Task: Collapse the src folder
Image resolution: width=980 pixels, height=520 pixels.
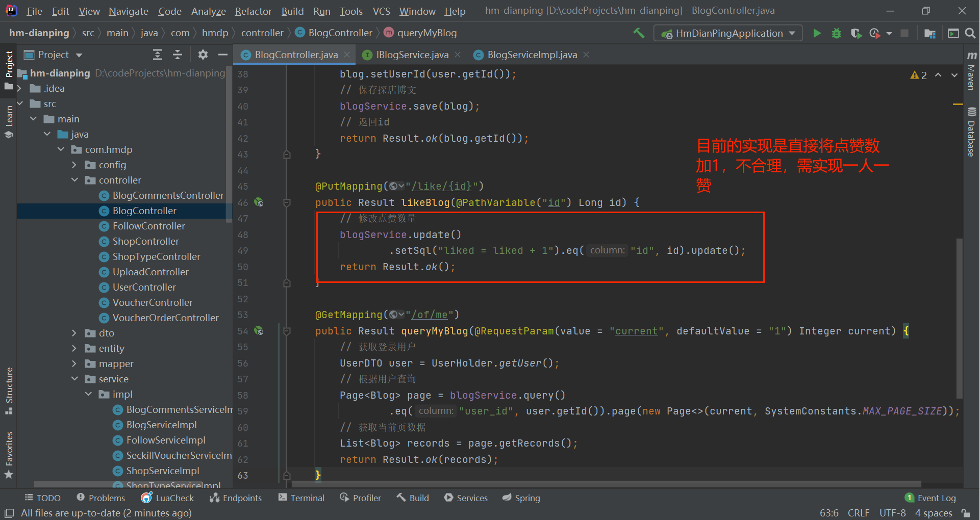Action: coord(20,103)
